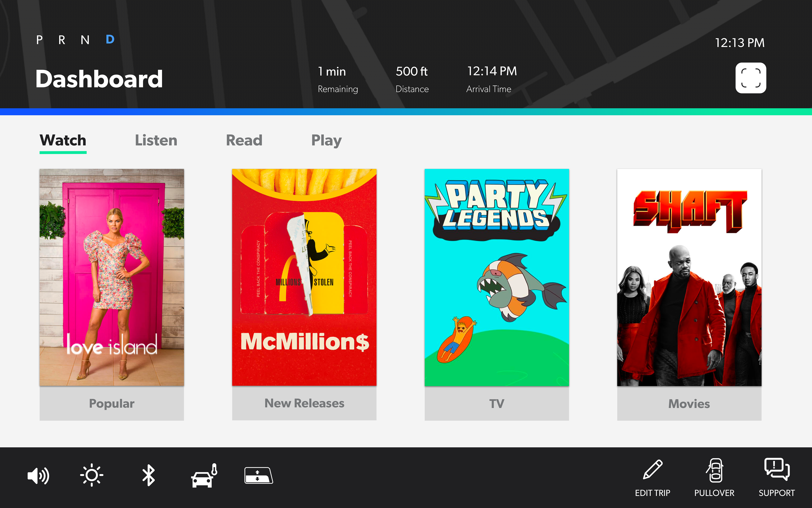
Task: Select the Love Island poster
Action: pos(112,277)
